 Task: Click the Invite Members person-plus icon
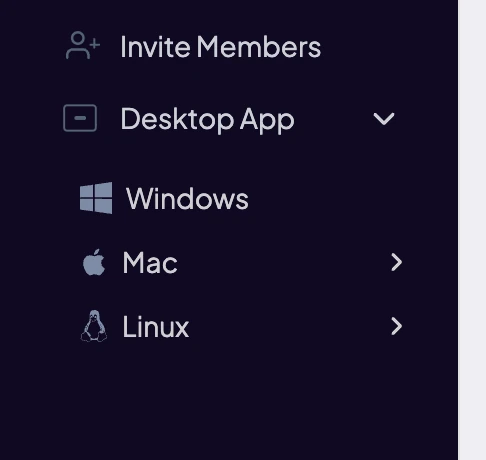(83, 45)
